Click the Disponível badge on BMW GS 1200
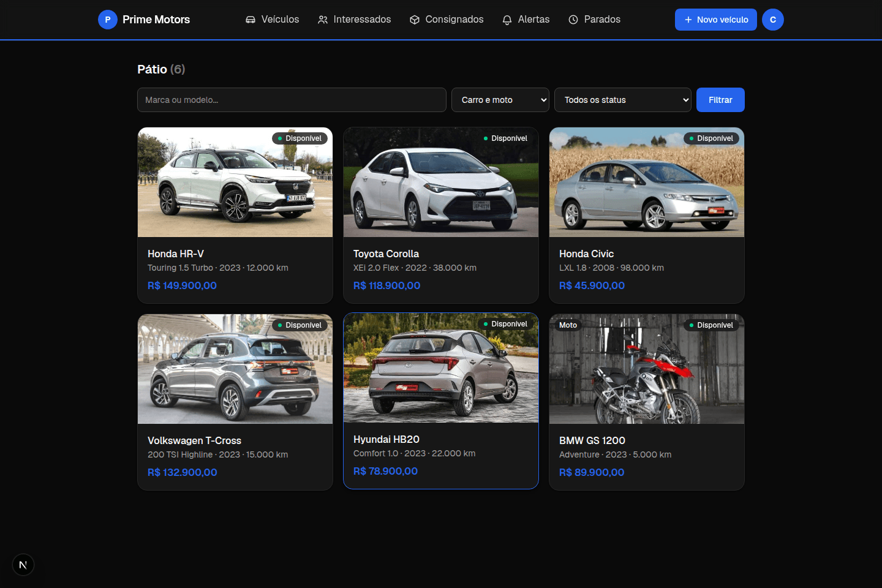The image size is (882, 588). [711, 325]
